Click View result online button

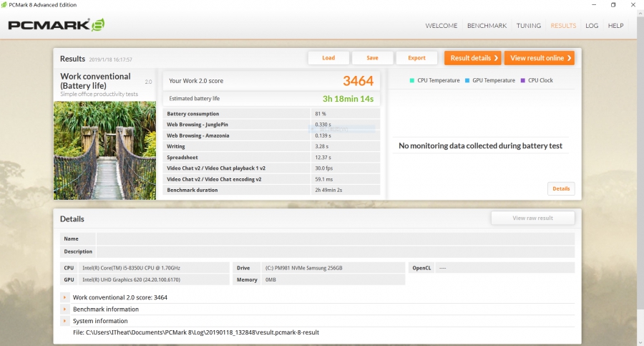(x=540, y=58)
